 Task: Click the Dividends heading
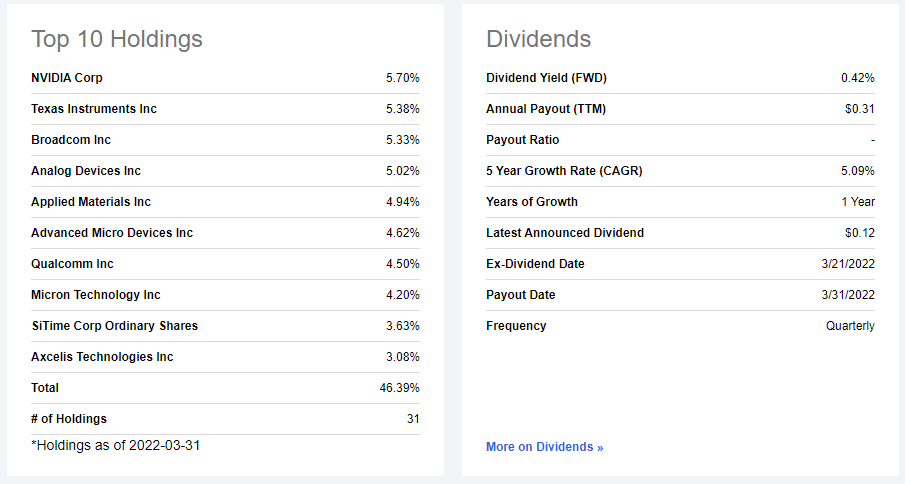coord(538,39)
